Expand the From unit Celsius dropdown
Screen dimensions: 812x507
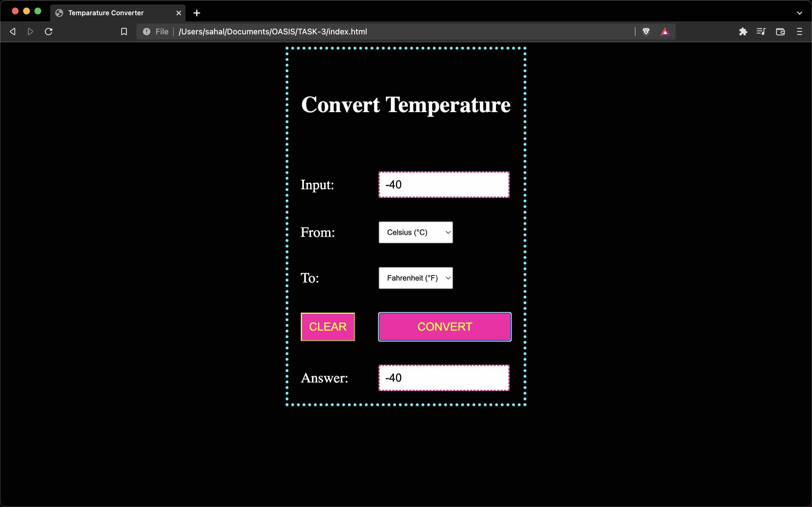point(415,232)
